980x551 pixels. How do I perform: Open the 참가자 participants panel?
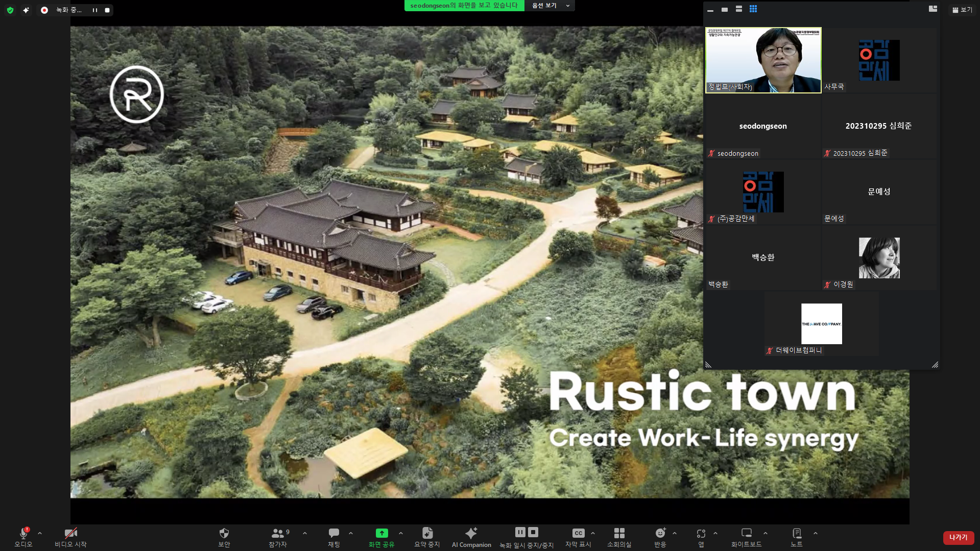(278, 536)
